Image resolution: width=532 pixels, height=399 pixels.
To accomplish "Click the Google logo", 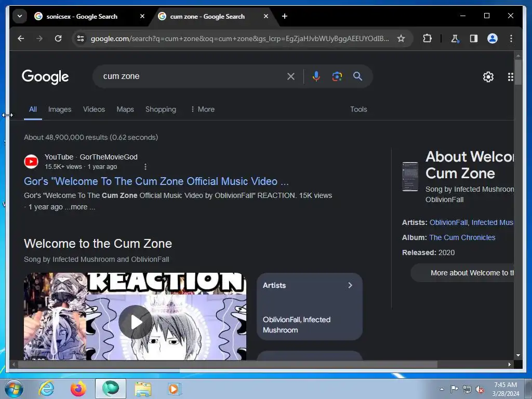I will coord(45,77).
